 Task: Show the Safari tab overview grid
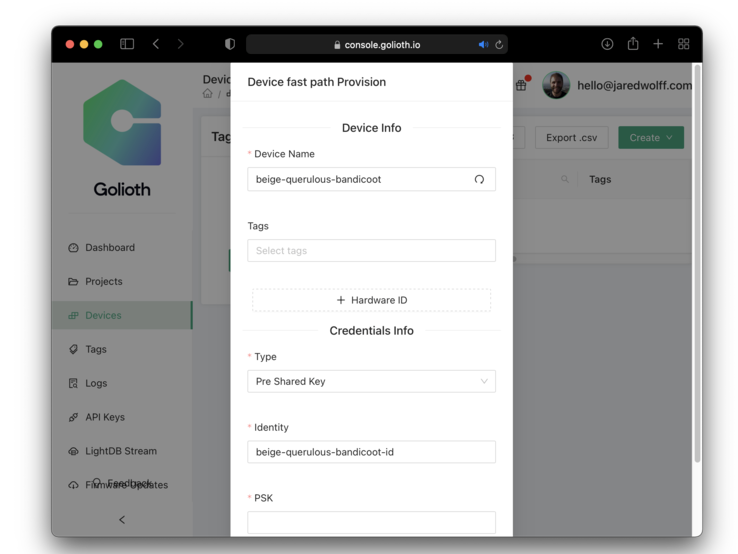coord(684,44)
